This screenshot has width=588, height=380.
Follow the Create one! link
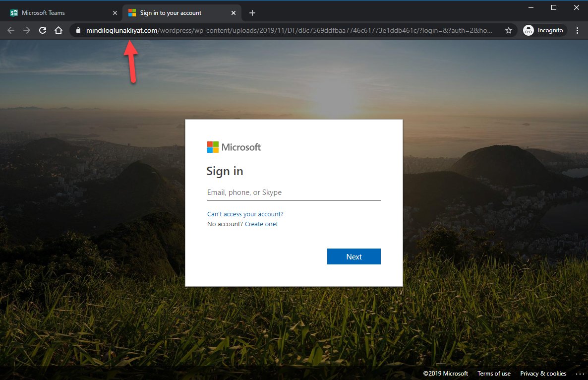click(261, 224)
